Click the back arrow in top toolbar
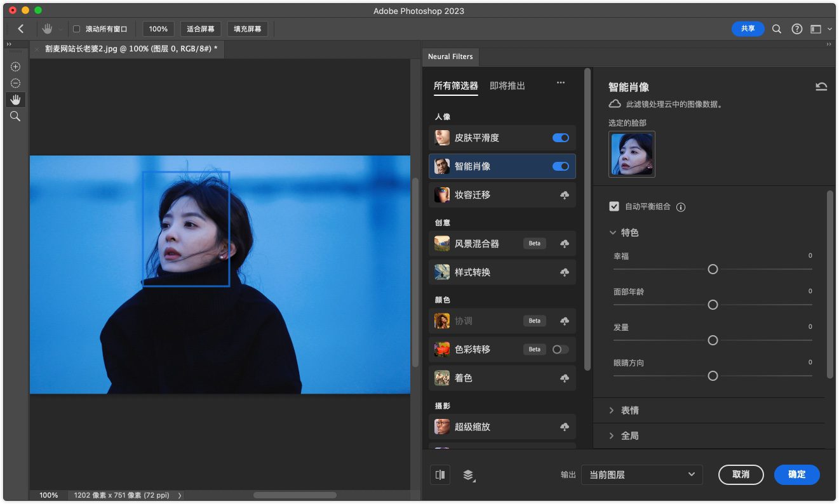The image size is (839, 504). coord(21,29)
